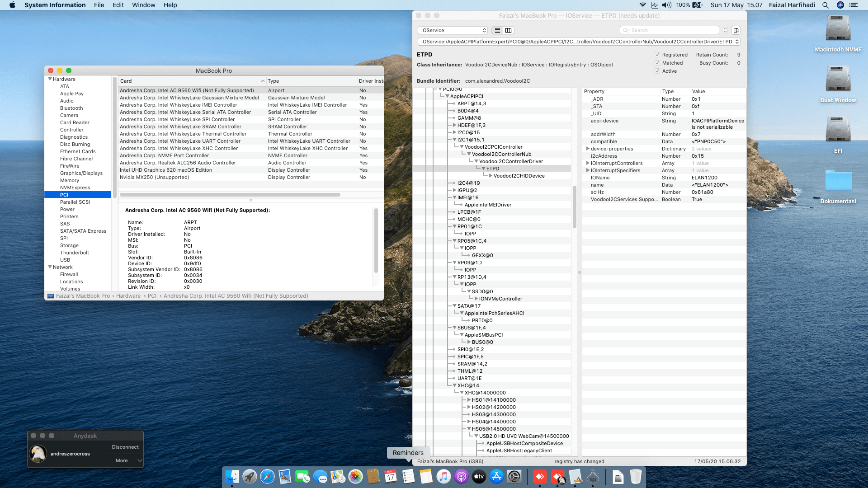Open System Preferences from the Dock
The height and width of the screenshot is (488, 868).
point(514,476)
